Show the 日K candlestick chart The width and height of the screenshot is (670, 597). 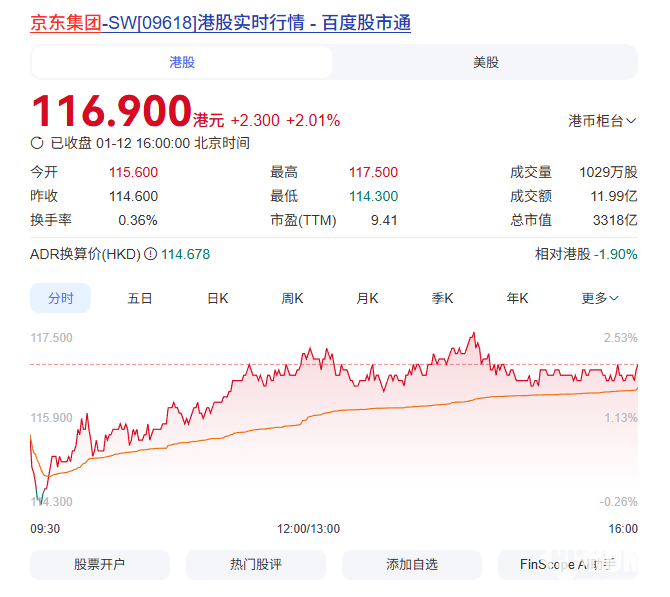tap(217, 298)
